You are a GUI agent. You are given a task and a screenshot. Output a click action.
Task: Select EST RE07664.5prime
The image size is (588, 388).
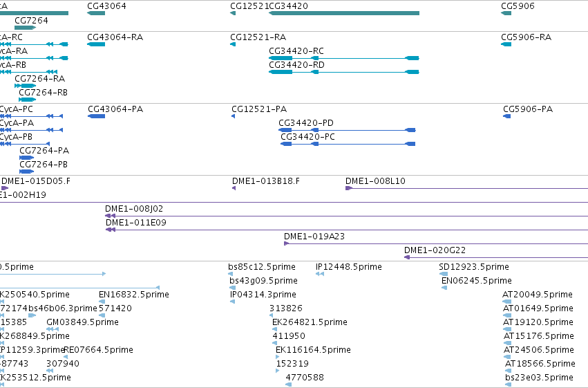99,351
